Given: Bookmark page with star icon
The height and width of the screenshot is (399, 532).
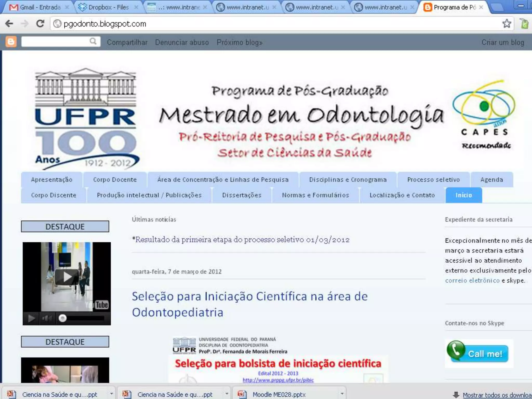Looking at the screenshot, I should [507, 24].
